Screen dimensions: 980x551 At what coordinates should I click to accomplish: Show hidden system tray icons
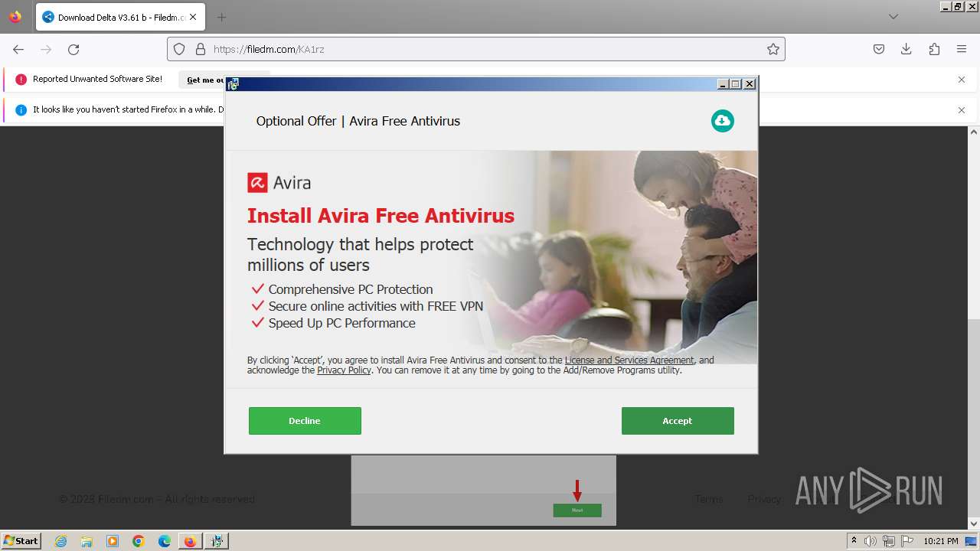point(854,541)
